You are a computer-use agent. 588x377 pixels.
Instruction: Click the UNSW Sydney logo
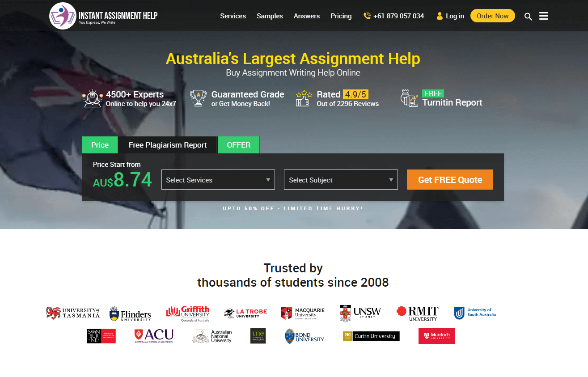(360, 313)
